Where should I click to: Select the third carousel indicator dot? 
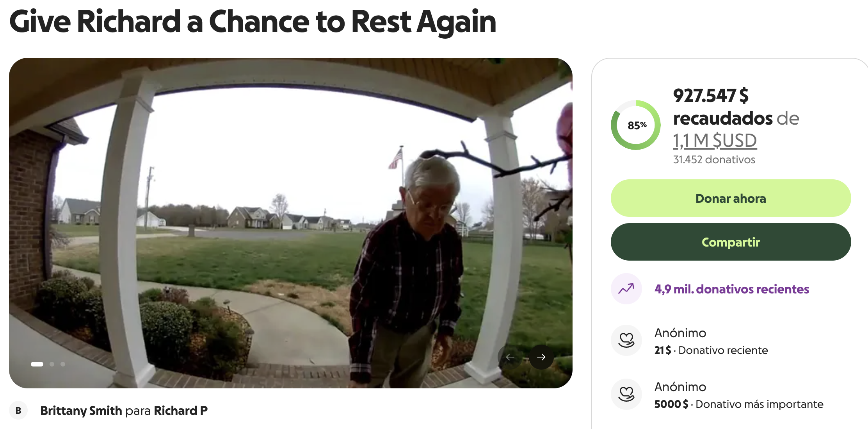click(x=63, y=364)
